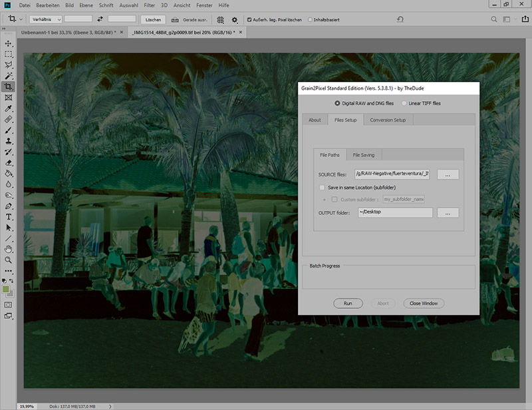Switch to the Conversion Setup tab
The image size is (532, 410).
pos(388,120)
